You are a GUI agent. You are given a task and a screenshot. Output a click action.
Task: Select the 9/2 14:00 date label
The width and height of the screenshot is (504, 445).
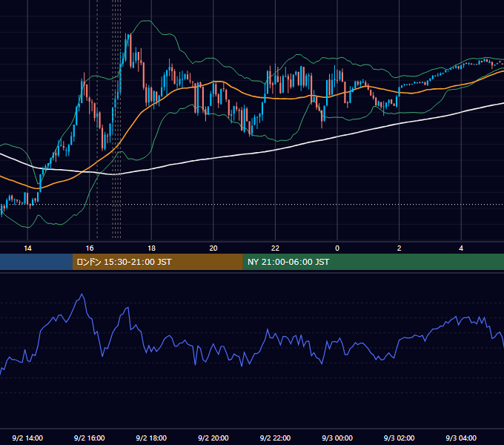[x=27, y=438]
